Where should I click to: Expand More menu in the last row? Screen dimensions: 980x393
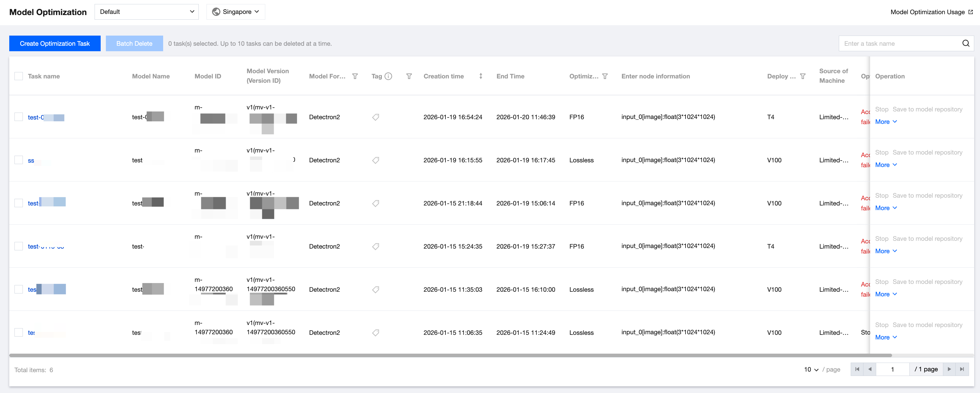(x=886, y=337)
